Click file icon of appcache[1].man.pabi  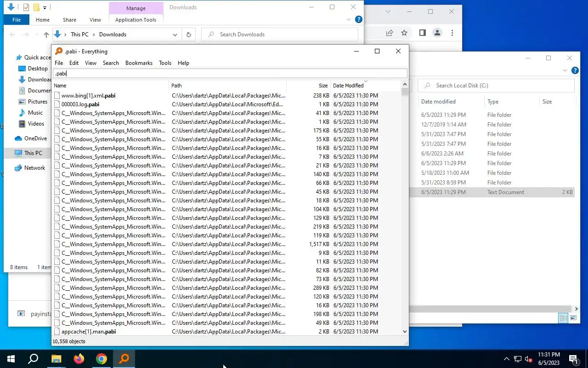(x=57, y=332)
